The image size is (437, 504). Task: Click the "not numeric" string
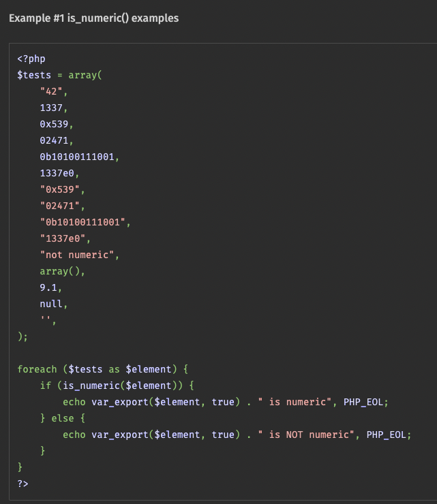pos(77,255)
